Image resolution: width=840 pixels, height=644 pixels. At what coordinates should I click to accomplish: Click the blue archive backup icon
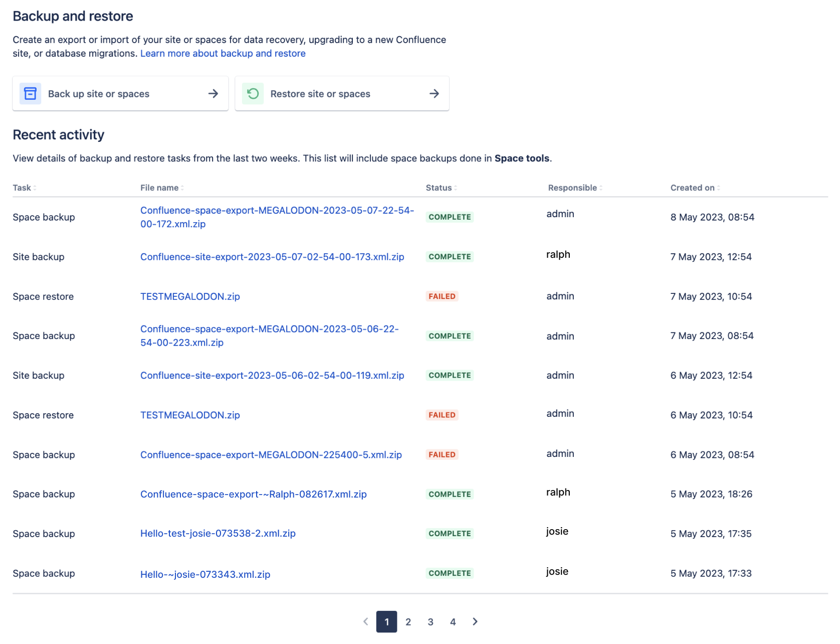click(30, 94)
